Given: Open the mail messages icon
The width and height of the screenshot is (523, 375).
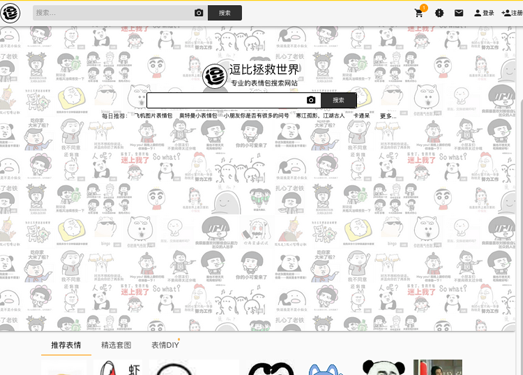Looking at the screenshot, I should pyautogui.click(x=459, y=13).
